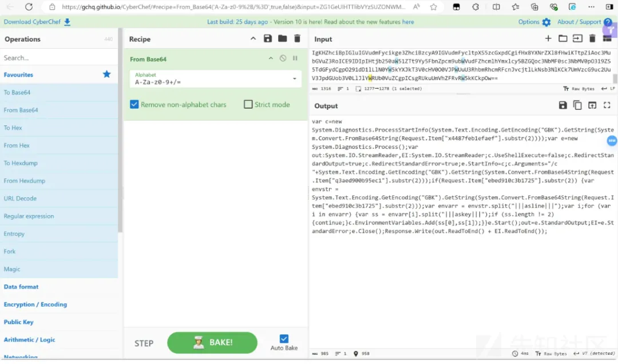Select To Base64 operation

59,92
